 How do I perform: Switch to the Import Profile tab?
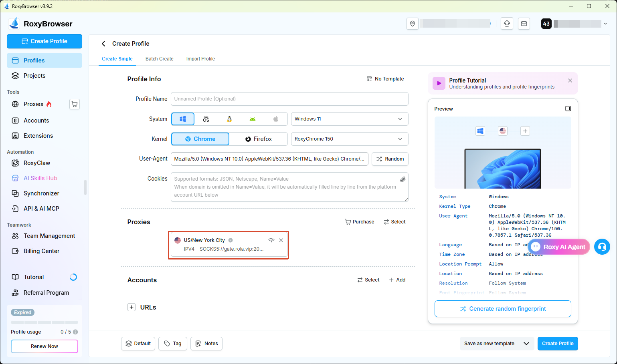point(200,59)
